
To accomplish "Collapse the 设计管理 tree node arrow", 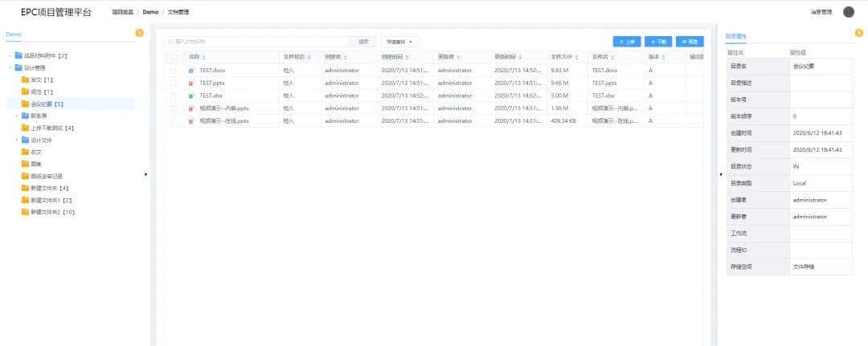I will click(10, 68).
